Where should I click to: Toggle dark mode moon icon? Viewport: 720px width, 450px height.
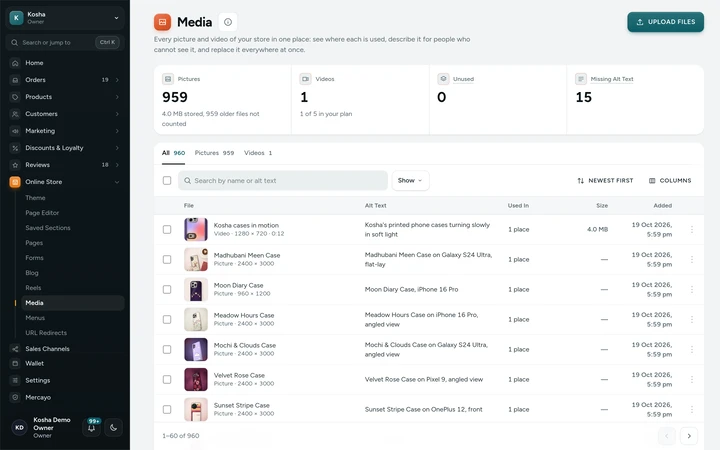[113, 428]
